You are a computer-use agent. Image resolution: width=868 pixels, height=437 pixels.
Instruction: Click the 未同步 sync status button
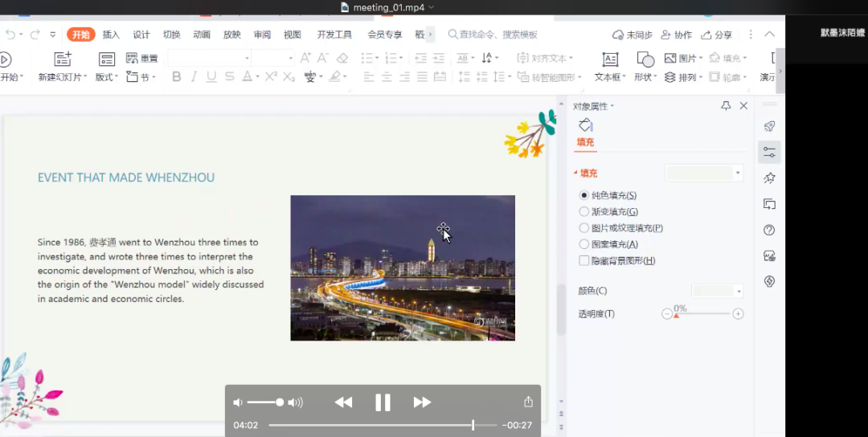coord(632,35)
